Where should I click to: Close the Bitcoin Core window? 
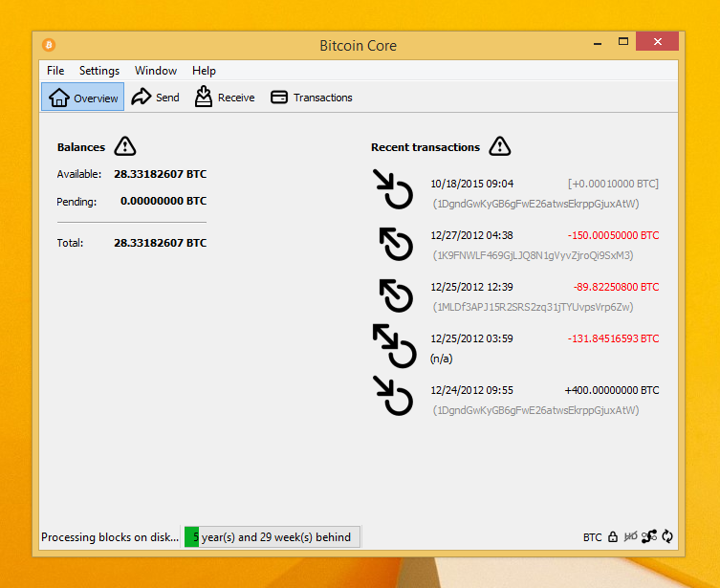658,42
